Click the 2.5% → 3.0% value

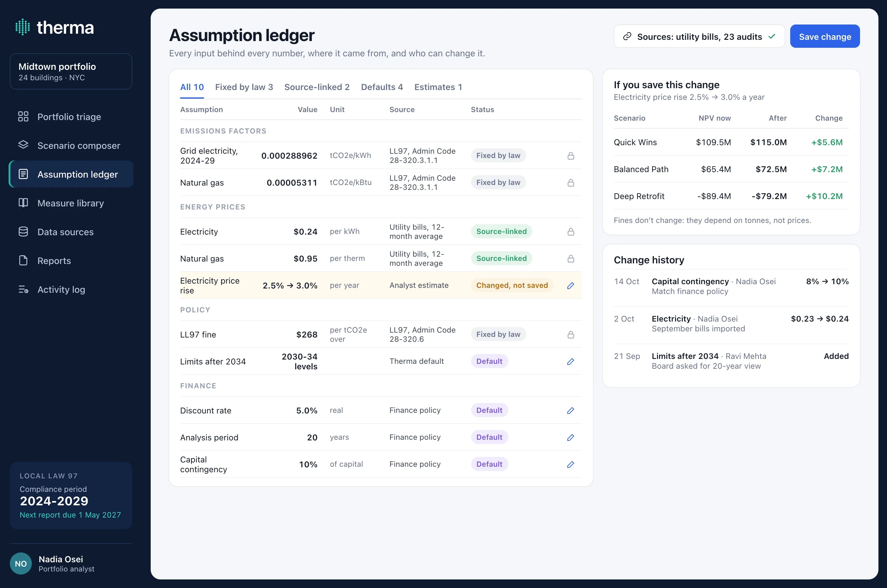pos(290,286)
